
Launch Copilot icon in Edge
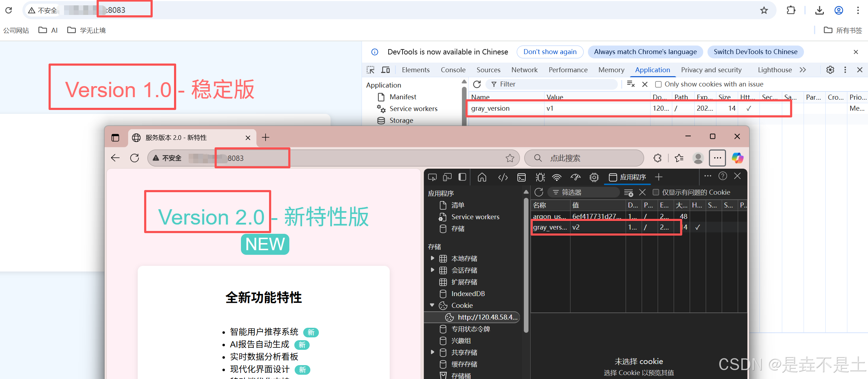pyautogui.click(x=738, y=158)
